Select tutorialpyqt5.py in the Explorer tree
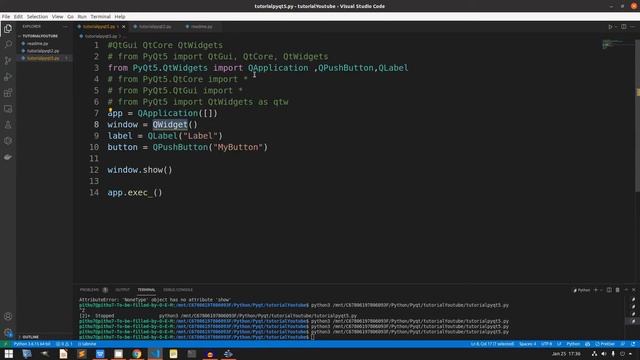The image size is (640, 360). [x=43, y=58]
